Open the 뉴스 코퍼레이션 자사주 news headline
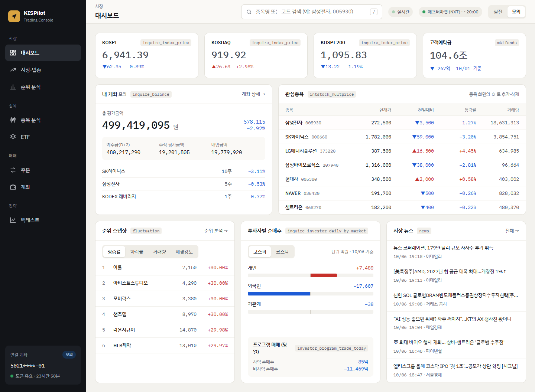 click(443, 248)
